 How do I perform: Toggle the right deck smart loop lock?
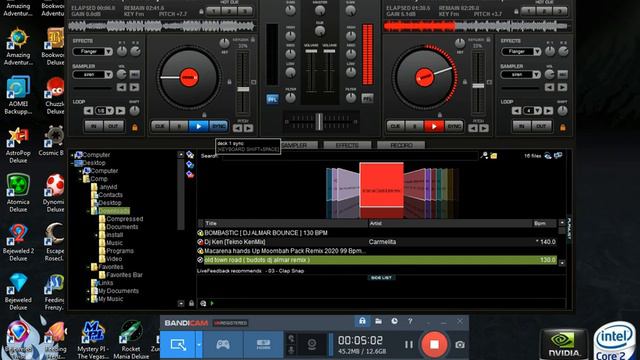point(563,128)
